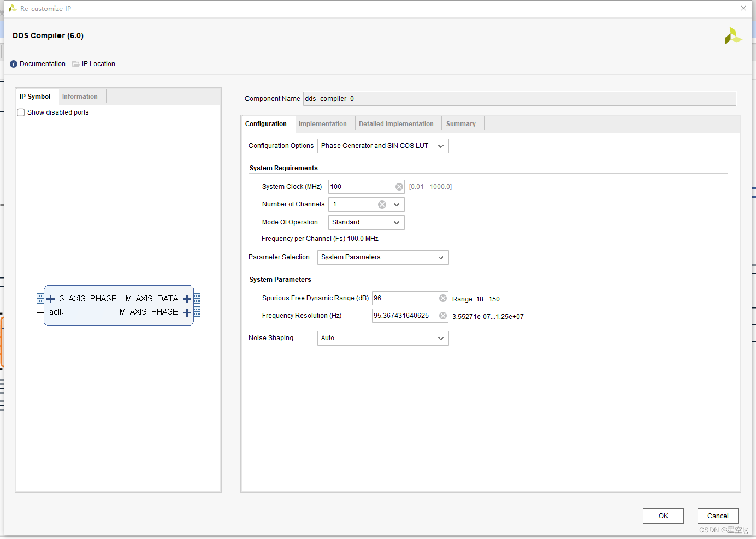Click the System Requirements section heading
Viewport: 756px width, 539px height.
coord(283,168)
